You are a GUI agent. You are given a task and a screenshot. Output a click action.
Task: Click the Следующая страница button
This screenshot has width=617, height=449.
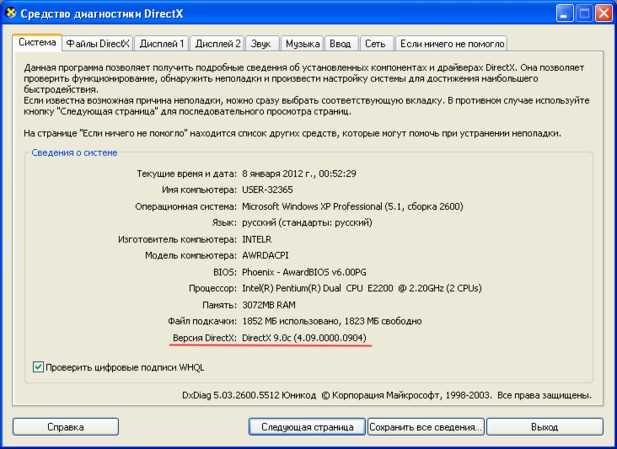click(x=307, y=427)
